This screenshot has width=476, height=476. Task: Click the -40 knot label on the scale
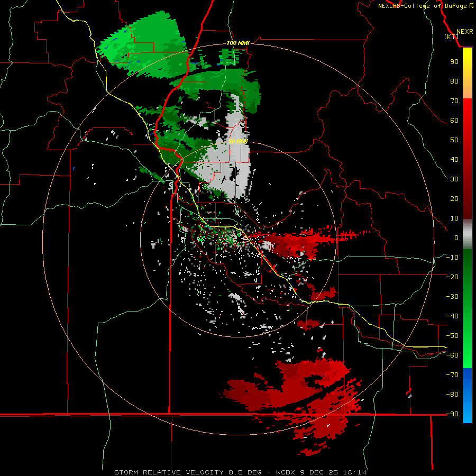click(452, 316)
